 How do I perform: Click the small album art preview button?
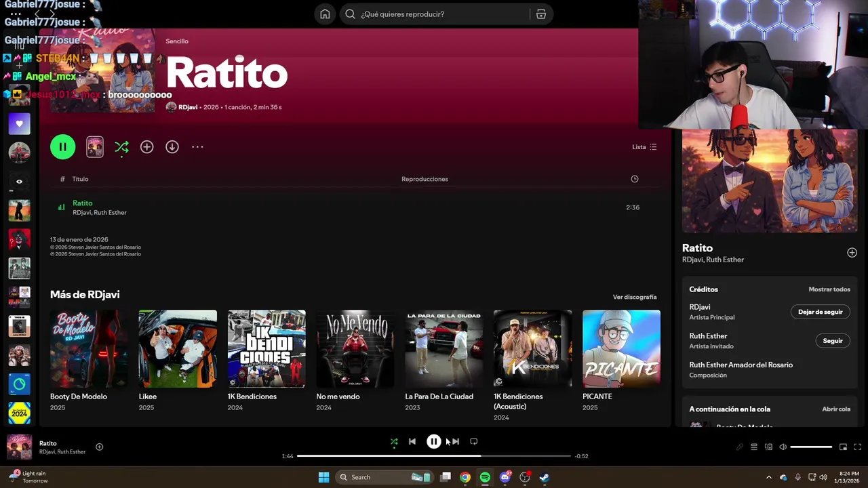(95, 147)
